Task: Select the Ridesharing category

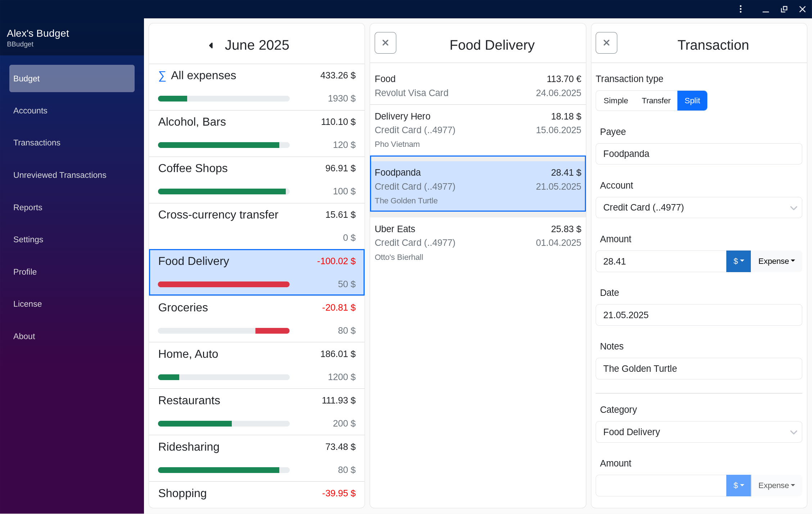Action: 257,458
